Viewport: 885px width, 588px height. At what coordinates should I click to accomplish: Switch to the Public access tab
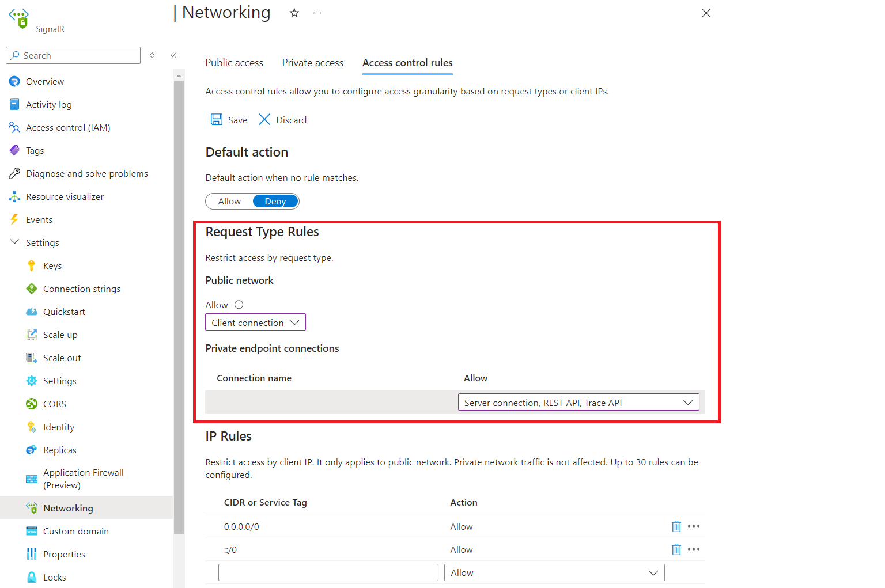pyautogui.click(x=234, y=63)
